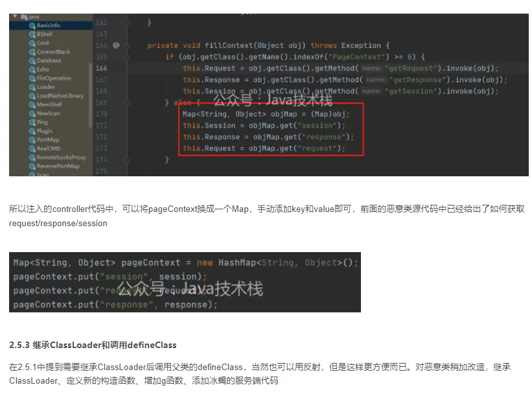Click heading 2.5.3 继承ClassLoader和调用defineClass

pyautogui.click(x=93, y=345)
